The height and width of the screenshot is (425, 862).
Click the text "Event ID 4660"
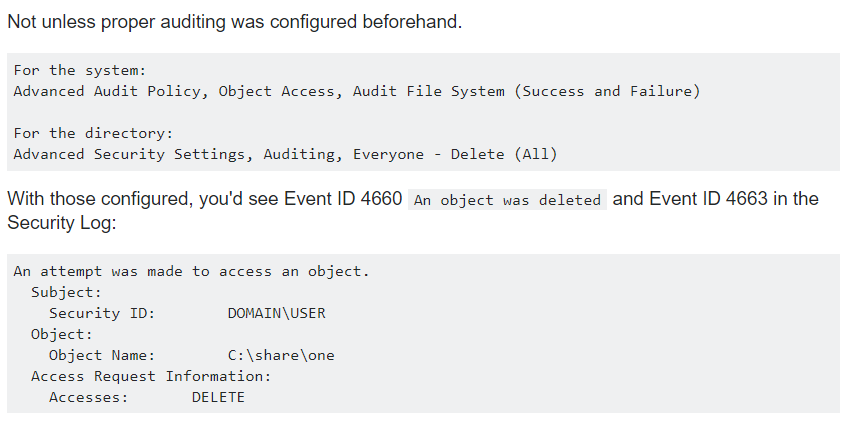[x=344, y=199]
